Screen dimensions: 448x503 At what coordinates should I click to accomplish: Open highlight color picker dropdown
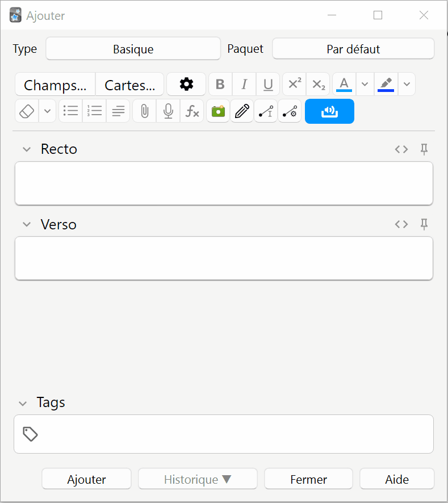click(x=407, y=85)
